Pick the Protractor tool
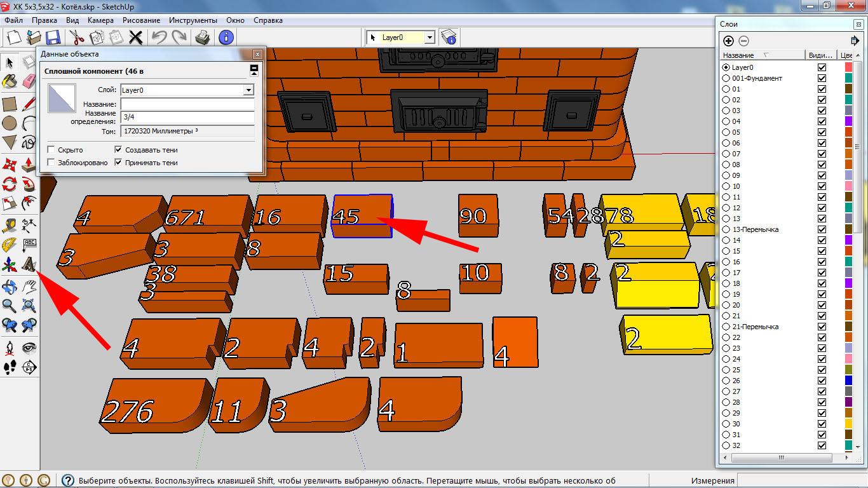The height and width of the screenshot is (488, 868). (10, 244)
